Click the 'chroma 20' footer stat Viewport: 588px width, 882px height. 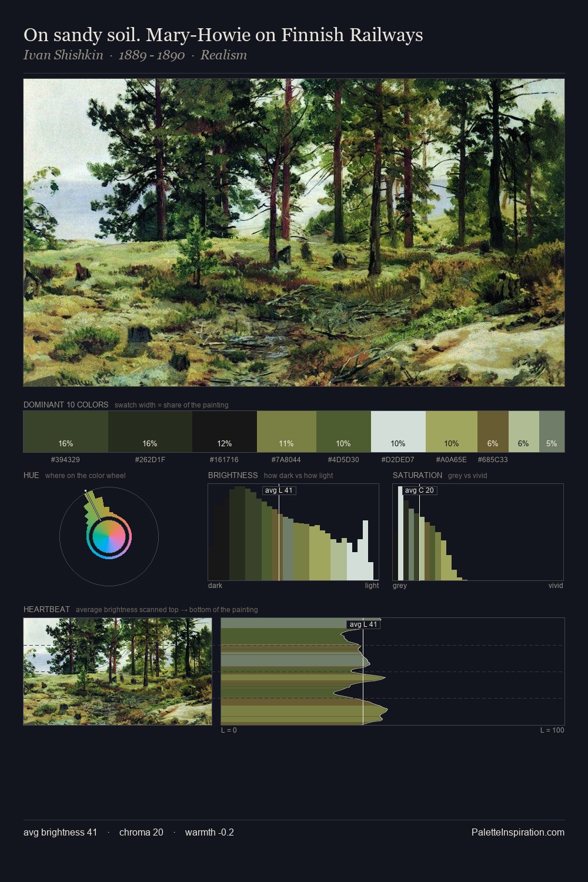(141, 832)
